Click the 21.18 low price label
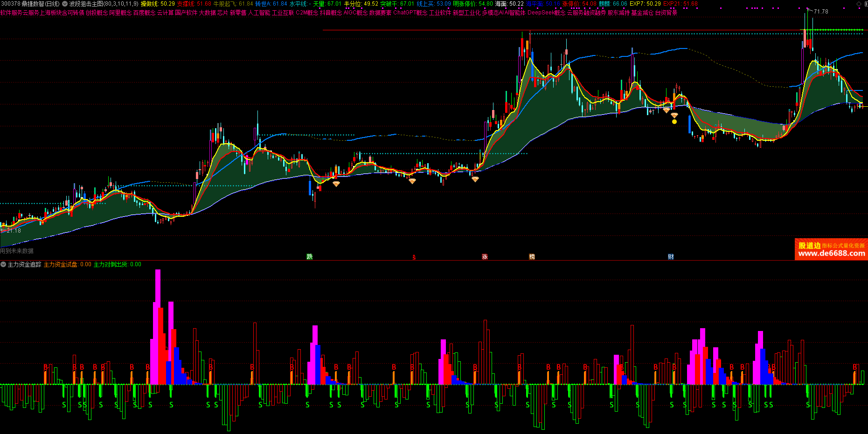Screen dimensions: 868x434 coord(14,230)
